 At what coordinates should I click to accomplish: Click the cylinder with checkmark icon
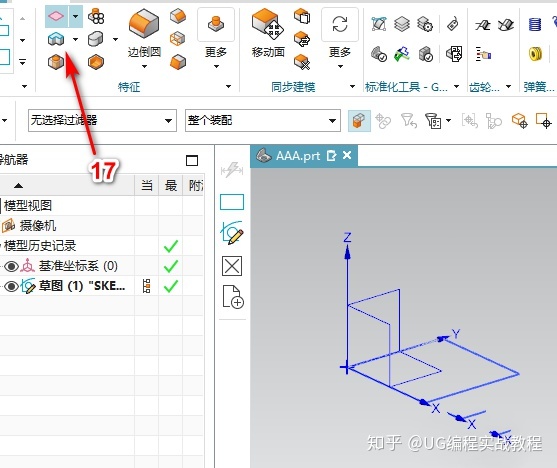tap(379, 54)
